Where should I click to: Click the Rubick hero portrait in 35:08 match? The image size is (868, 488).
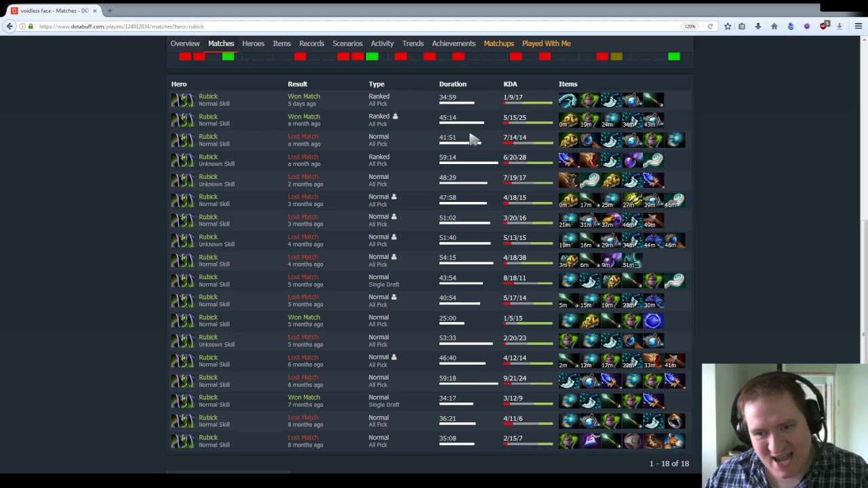pos(182,441)
